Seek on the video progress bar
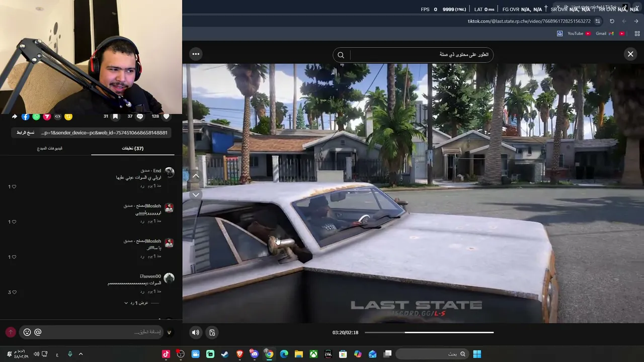Screen dimensions: 644x362 pyautogui.click(x=429, y=332)
